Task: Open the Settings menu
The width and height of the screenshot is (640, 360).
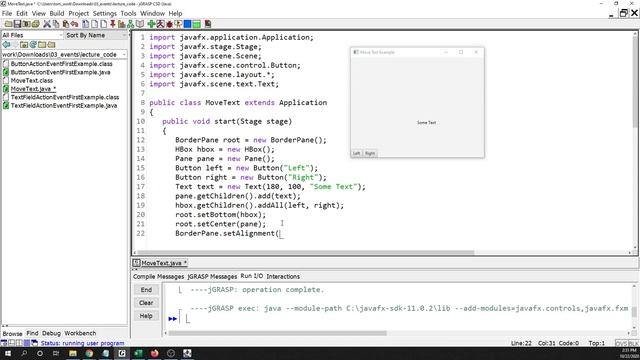Action: coord(104,13)
